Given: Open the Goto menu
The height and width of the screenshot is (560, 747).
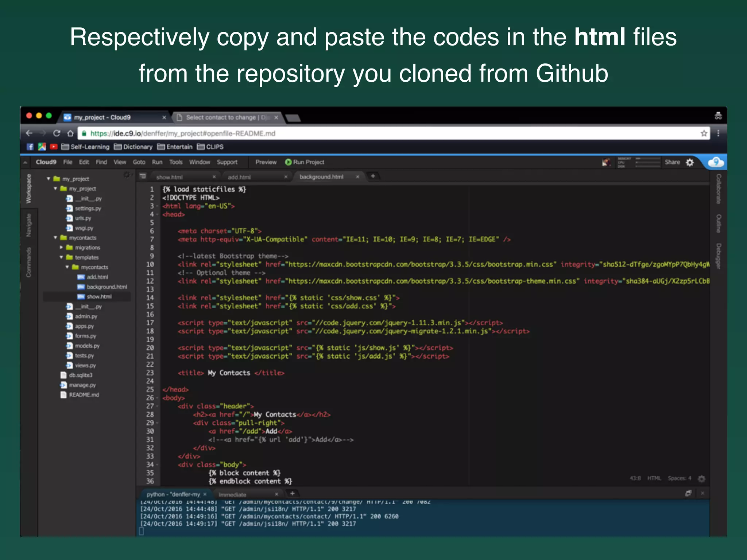Looking at the screenshot, I should point(139,162).
